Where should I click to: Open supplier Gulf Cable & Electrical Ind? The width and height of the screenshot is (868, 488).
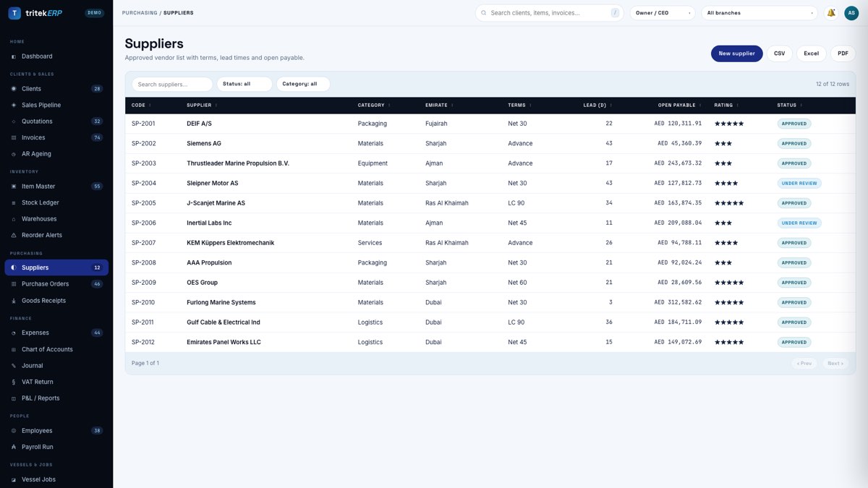(x=224, y=322)
